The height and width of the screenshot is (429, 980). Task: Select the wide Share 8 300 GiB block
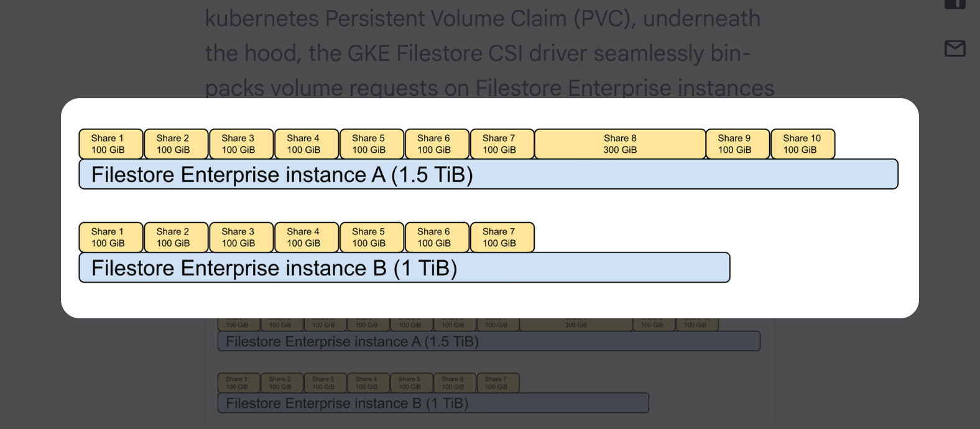pos(620,144)
